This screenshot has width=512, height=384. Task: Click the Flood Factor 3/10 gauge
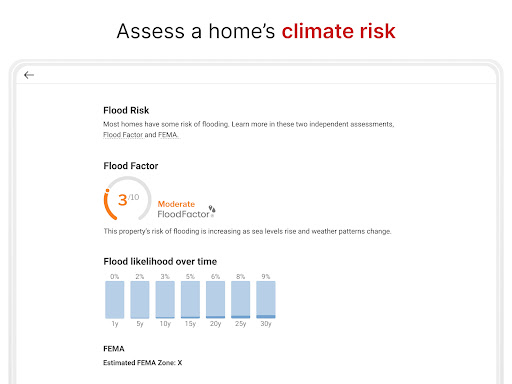128,199
